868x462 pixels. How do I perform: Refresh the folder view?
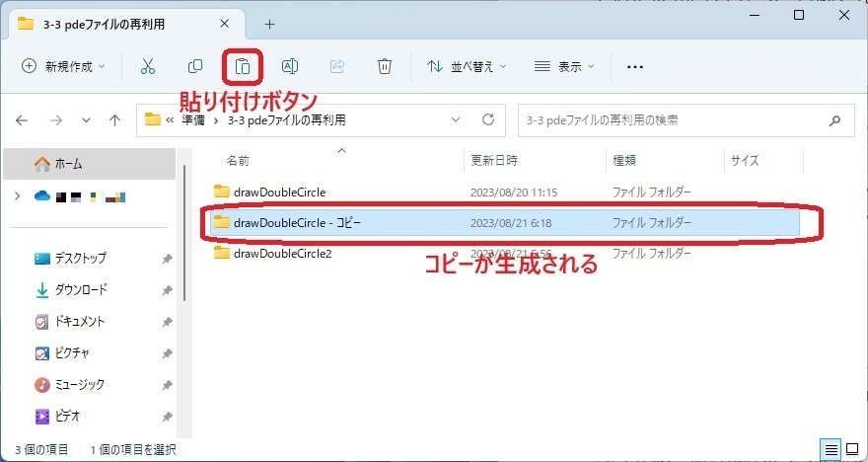[487, 119]
